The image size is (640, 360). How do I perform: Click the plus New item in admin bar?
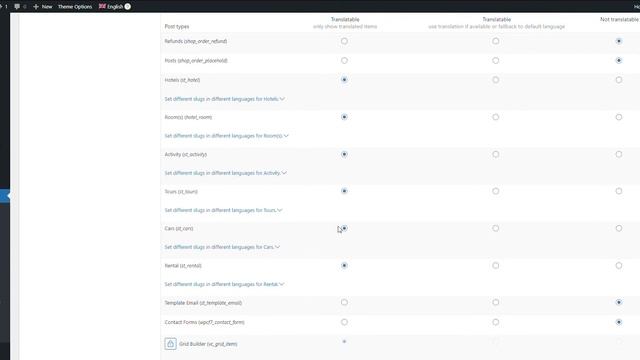click(42, 7)
